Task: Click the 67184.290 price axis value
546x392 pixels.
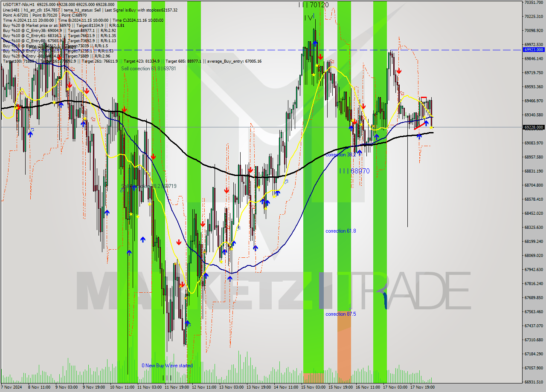Action: click(534, 354)
